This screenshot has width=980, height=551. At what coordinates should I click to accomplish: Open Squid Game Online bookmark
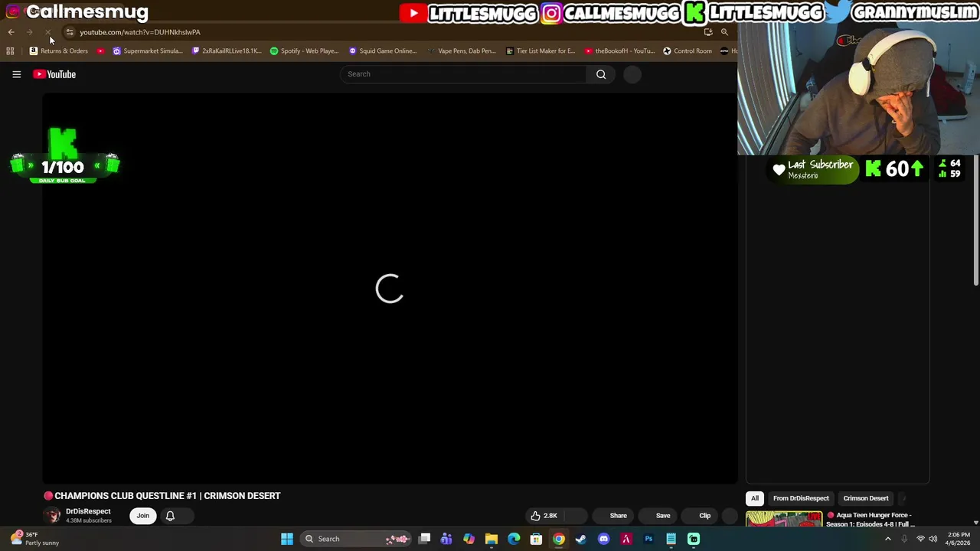tap(383, 51)
